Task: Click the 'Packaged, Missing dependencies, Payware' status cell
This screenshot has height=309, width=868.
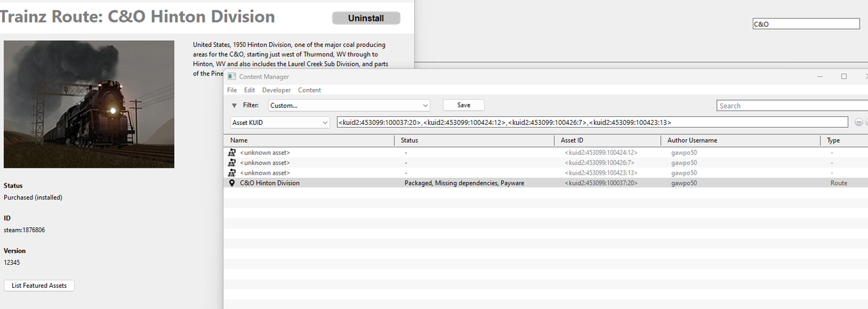Action: click(464, 183)
